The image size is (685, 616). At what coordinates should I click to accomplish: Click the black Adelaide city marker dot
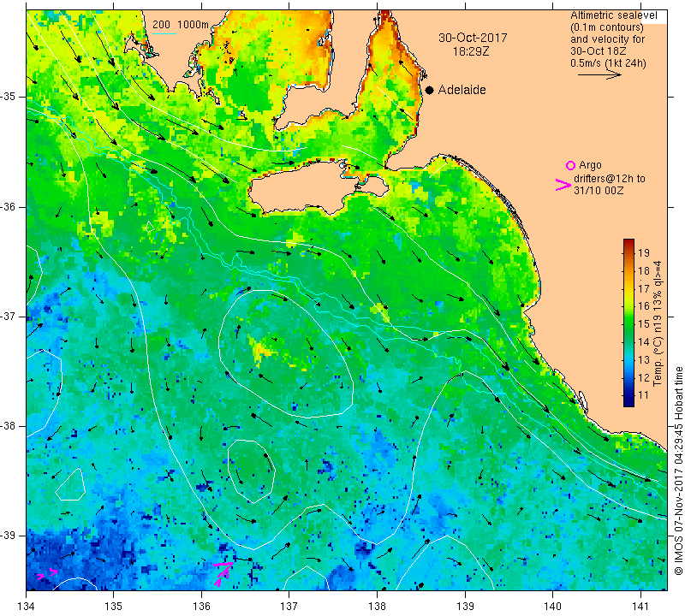point(430,90)
